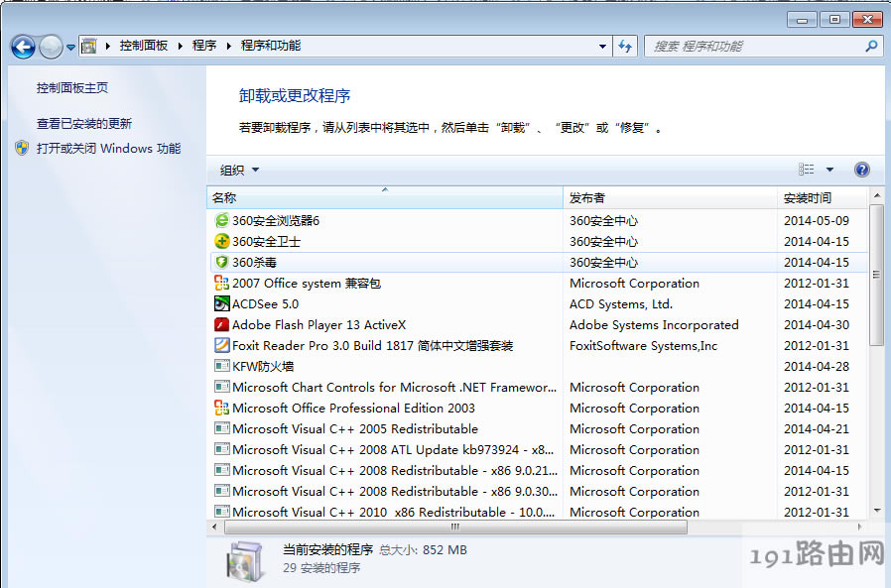Click the 360安全浏览器6 program icon
This screenshot has width=891, height=588.
click(222, 220)
